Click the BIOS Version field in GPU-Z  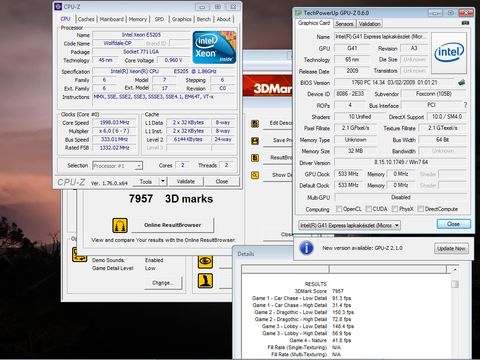click(x=394, y=82)
